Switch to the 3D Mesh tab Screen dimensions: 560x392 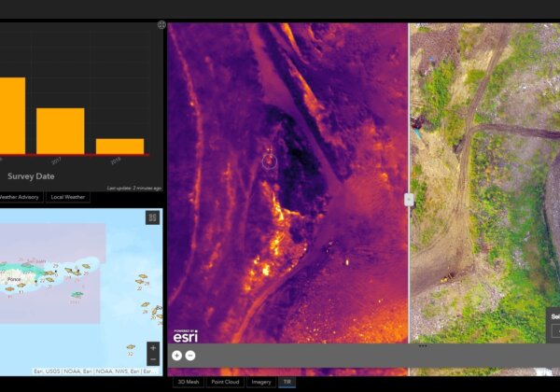pos(187,382)
